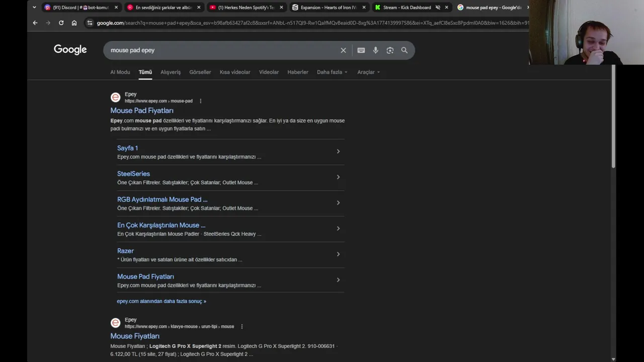Click the Epey favicon of Mouse Fiyatları result
The height and width of the screenshot is (362, 644).
click(115, 323)
